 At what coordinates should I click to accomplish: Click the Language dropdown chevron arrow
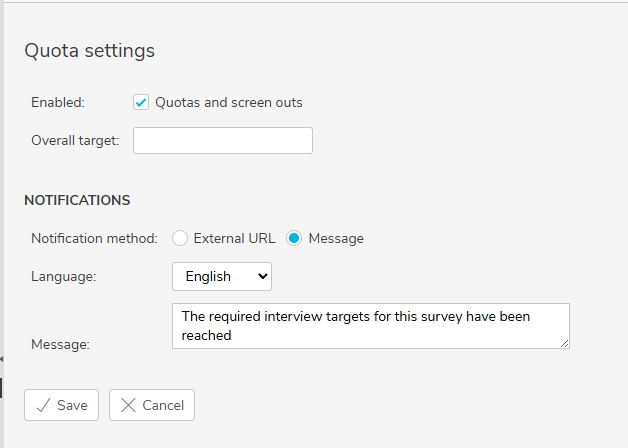tap(263, 276)
